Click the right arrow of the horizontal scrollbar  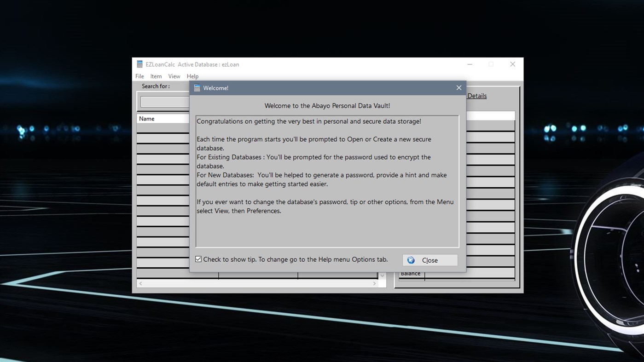pyautogui.click(x=374, y=283)
